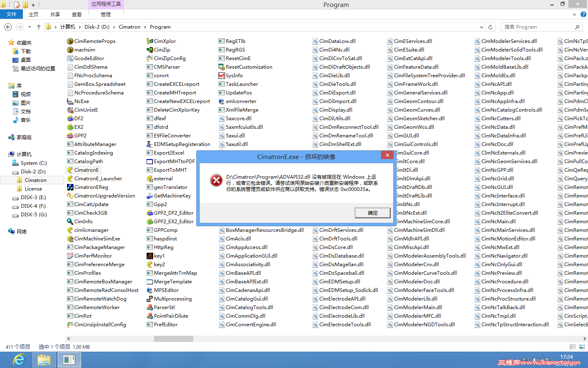Switch to large icons view button
This screenshot has height=368, width=588.
582,347
